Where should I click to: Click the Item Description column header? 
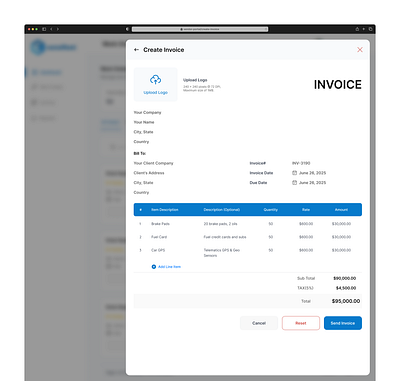[x=165, y=210]
